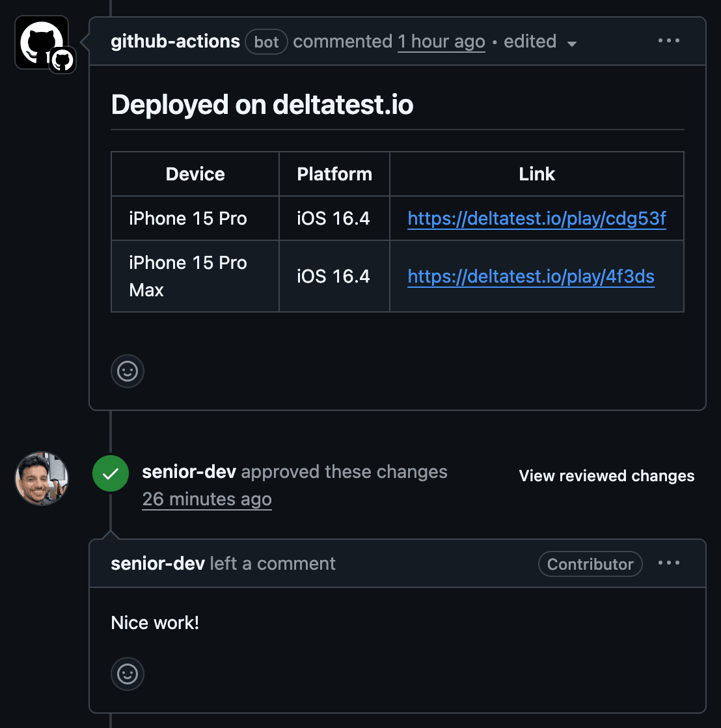
Task: Click the '1 hour ago' timestamp
Action: click(441, 42)
